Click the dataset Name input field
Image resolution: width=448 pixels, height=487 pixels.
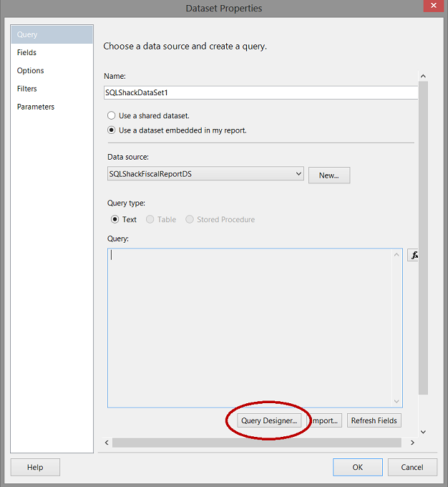(260, 92)
